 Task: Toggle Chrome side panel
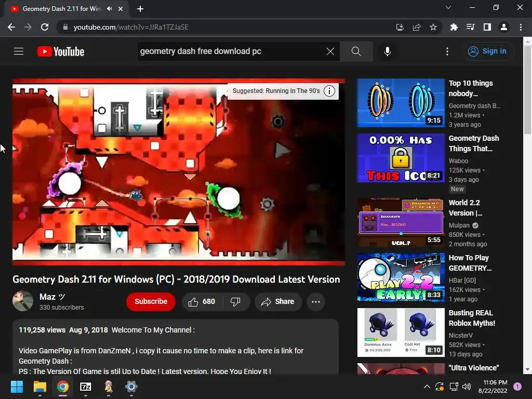(x=487, y=27)
